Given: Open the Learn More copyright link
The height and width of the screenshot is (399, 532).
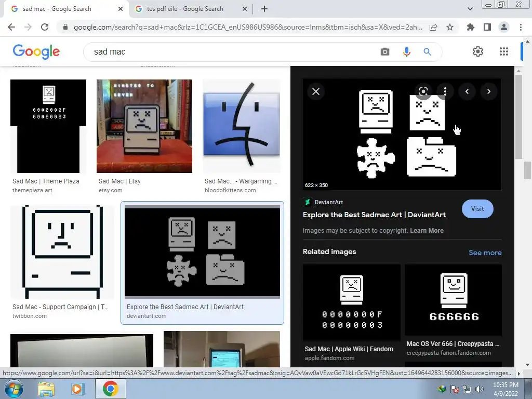Looking at the screenshot, I should [427, 231].
